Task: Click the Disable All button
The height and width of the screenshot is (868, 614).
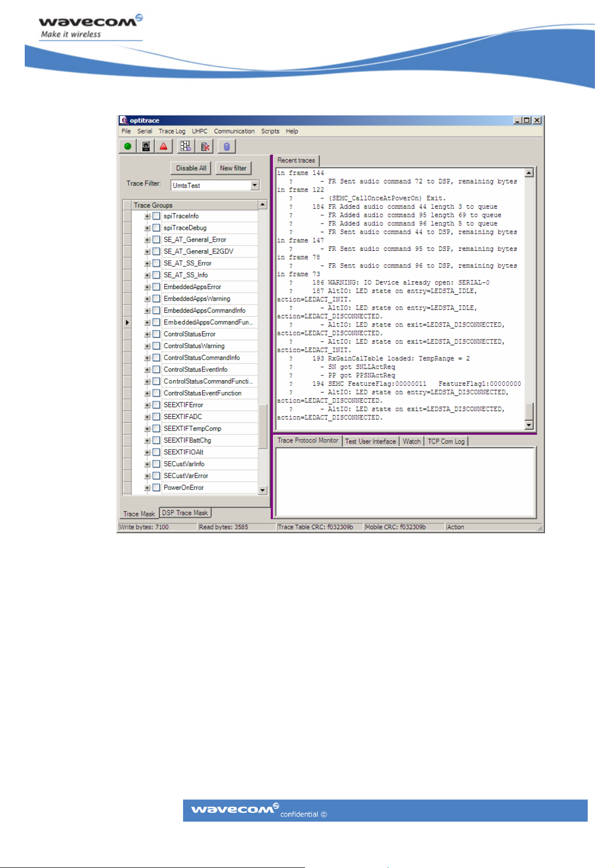Action: [x=191, y=168]
